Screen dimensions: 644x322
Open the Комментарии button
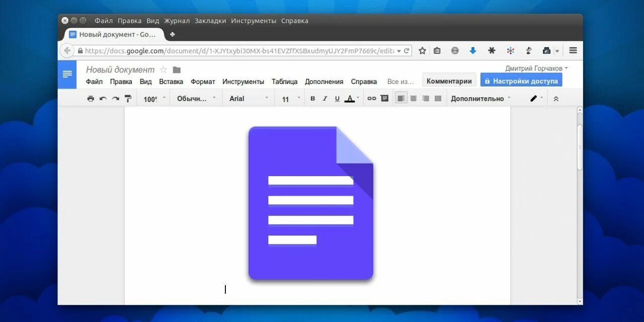449,81
